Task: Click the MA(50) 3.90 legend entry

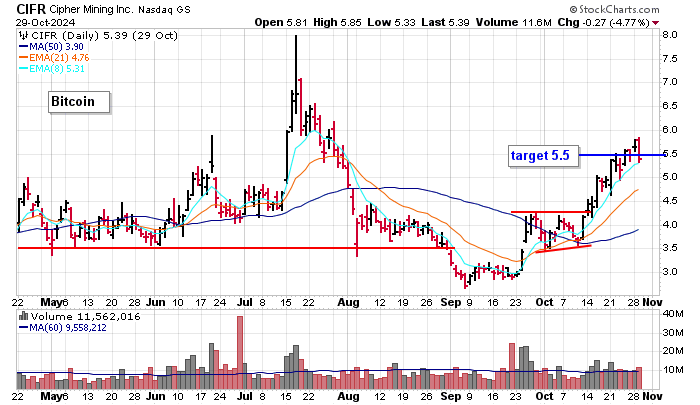Action: [x=56, y=46]
